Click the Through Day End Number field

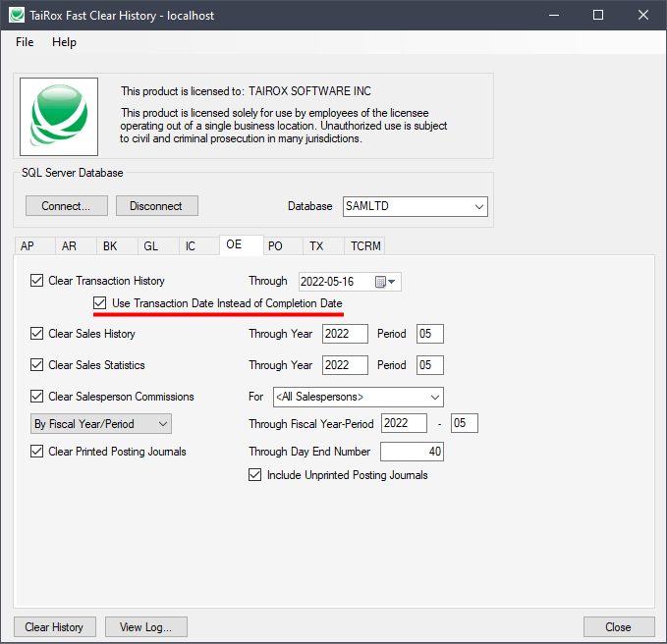[412, 452]
